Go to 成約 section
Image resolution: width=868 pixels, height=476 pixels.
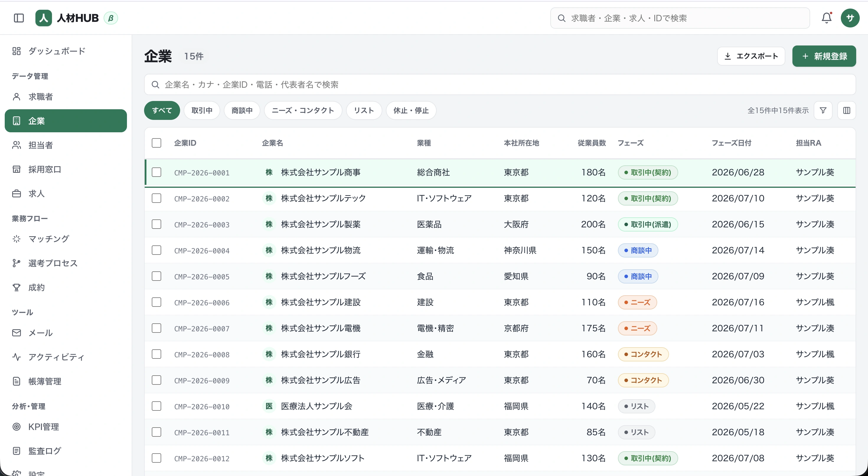click(66, 288)
